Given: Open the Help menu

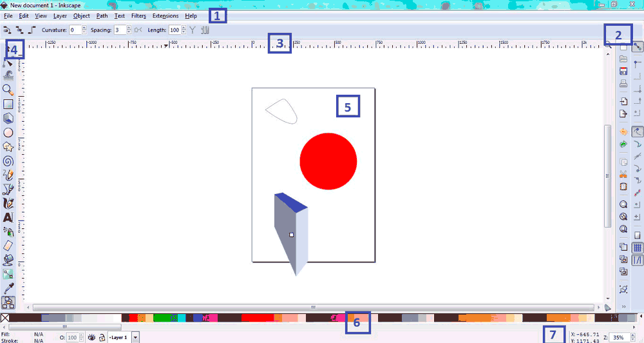Looking at the screenshot, I should point(191,15).
